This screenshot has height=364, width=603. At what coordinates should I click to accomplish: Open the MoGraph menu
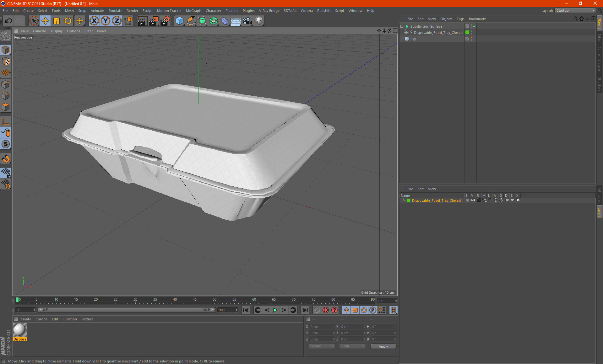tap(193, 11)
